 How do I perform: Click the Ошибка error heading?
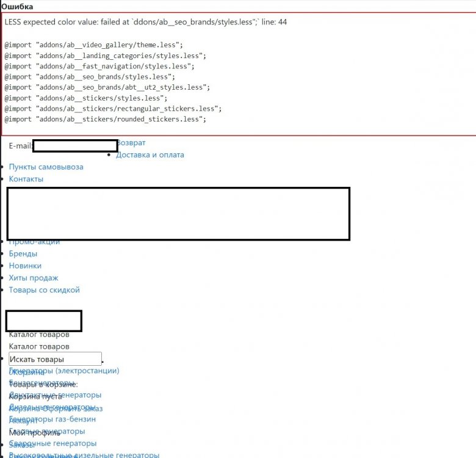pos(17,7)
